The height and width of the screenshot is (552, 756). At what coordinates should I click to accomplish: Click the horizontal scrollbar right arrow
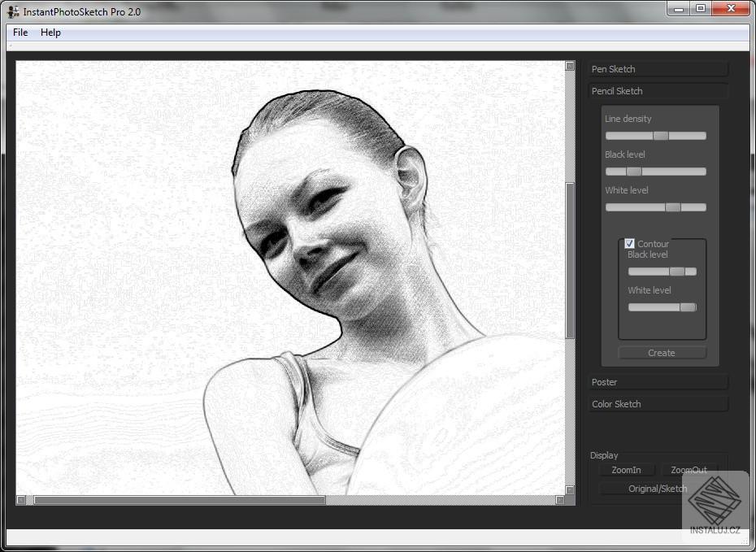559,500
